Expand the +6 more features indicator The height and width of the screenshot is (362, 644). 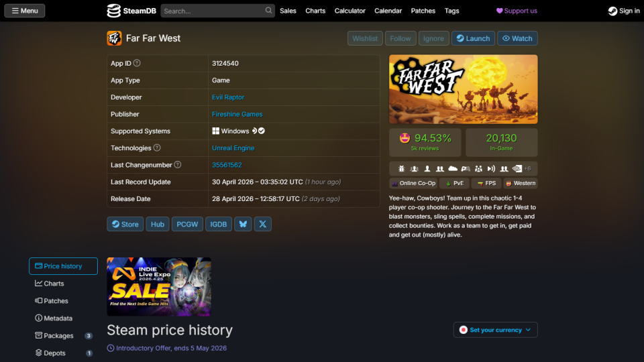coord(527,169)
